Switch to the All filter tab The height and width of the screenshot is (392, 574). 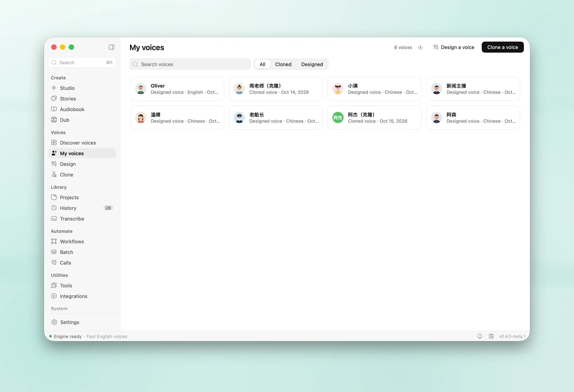point(262,65)
